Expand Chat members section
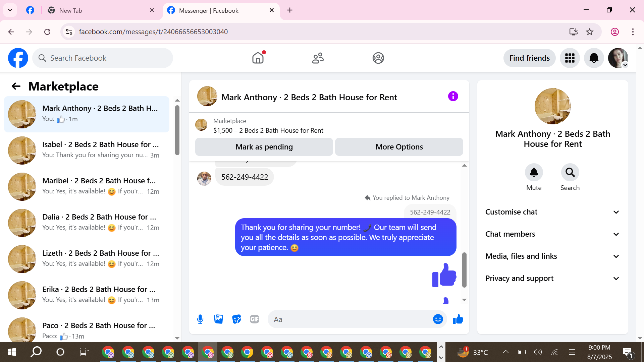Viewport: 644px width, 362px height. pyautogui.click(x=552, y=234)
